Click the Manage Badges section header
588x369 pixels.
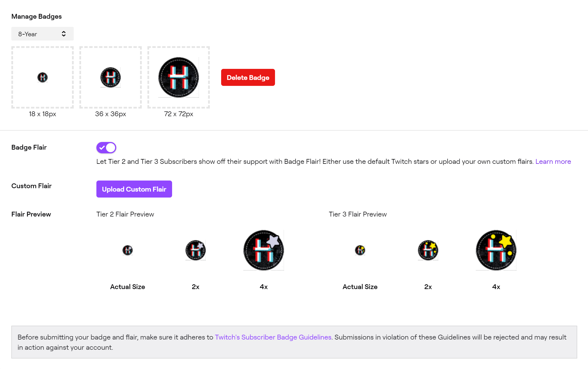pos(36,16)
